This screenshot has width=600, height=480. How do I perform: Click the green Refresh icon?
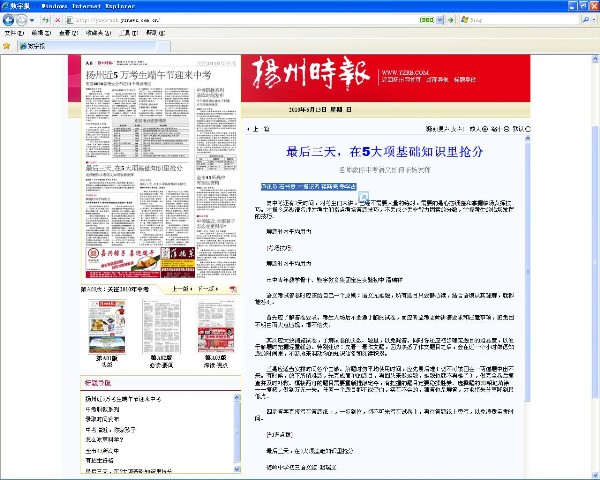point(46,20)
